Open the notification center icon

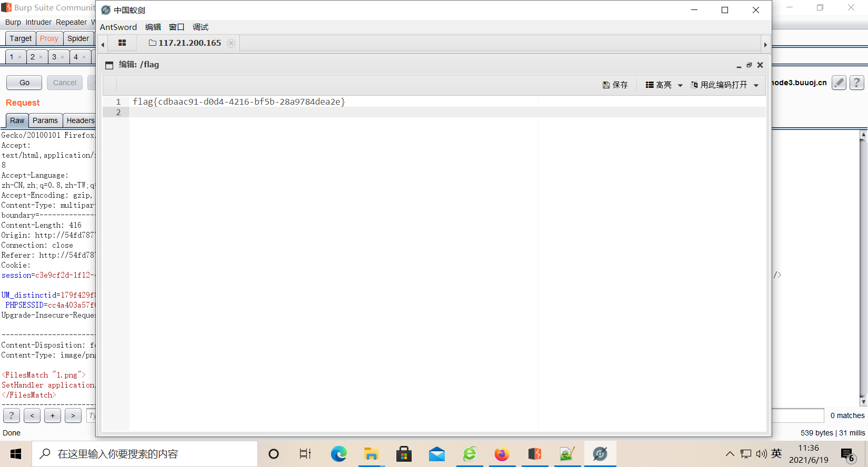pyautogui.click(x=847, y=454)
